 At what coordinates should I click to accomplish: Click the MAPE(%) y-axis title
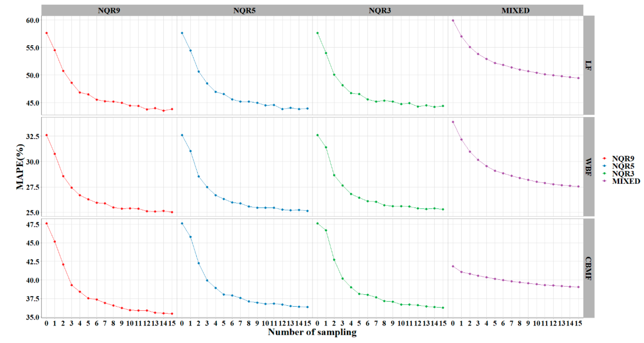20,167
